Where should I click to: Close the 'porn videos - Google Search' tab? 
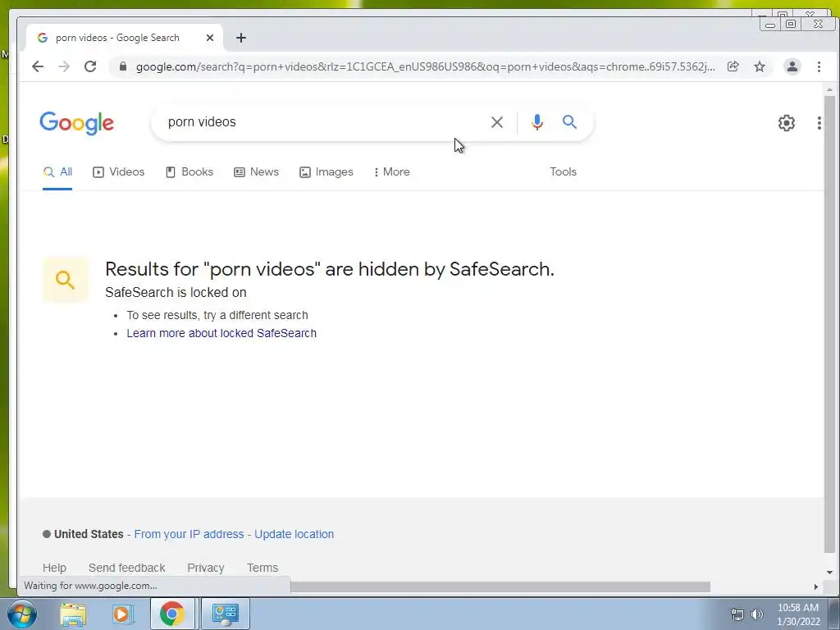[x=210, y=38]
